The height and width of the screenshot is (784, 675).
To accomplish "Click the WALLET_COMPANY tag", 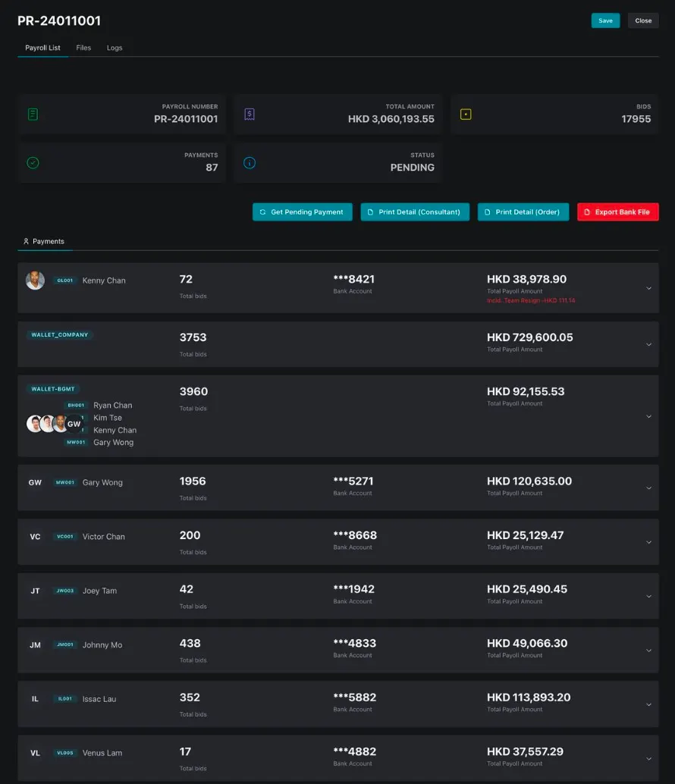I will pyautogui.click(x=59, y=334).
